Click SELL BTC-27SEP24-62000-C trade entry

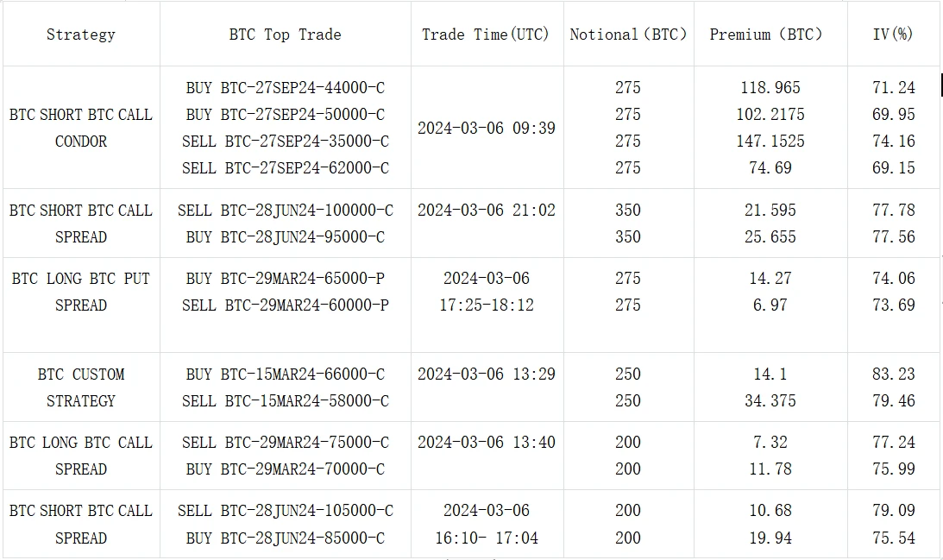tap(285, 168)
